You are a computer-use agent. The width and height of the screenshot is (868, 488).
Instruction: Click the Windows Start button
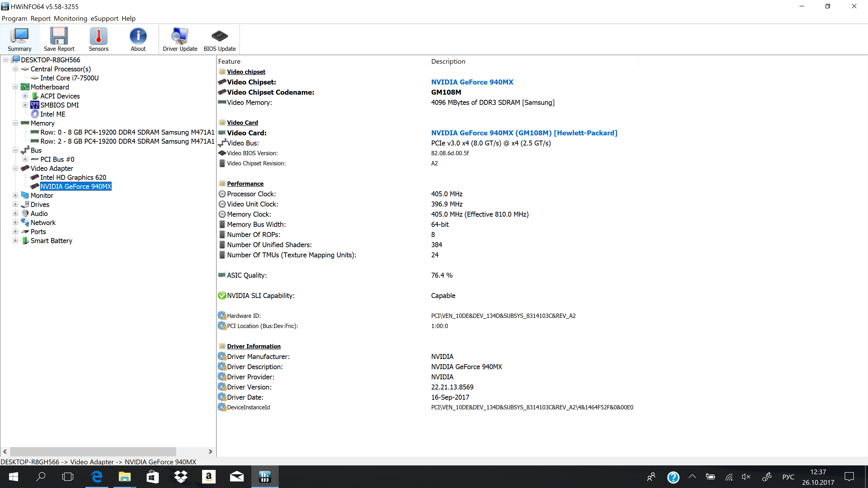[14, 476]
